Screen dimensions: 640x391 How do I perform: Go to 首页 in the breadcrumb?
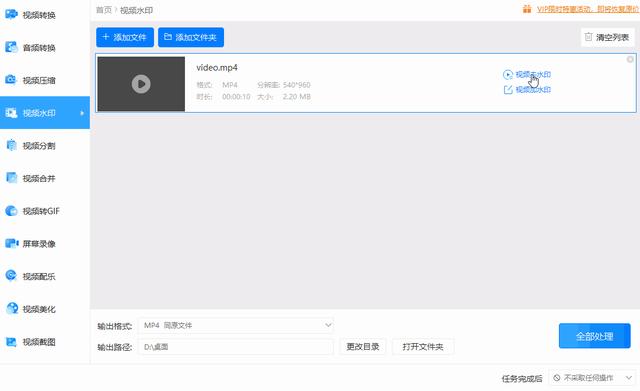pyautogui.click(x=104, y=10)
